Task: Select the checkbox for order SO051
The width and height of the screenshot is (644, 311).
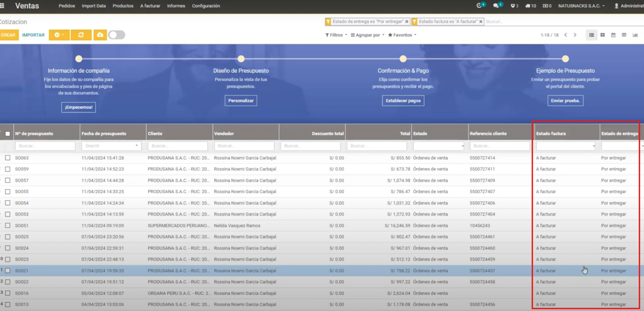Action: coord(8,225)
